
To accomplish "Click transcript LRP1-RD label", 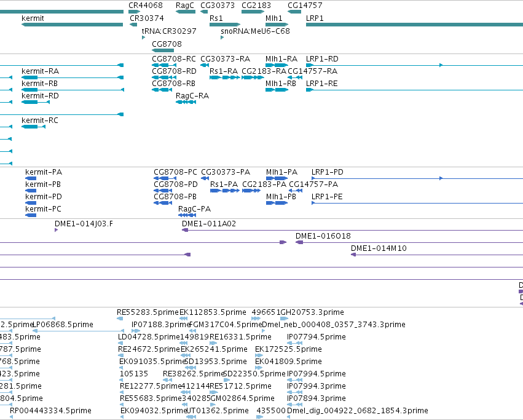I will click(322, 59).
